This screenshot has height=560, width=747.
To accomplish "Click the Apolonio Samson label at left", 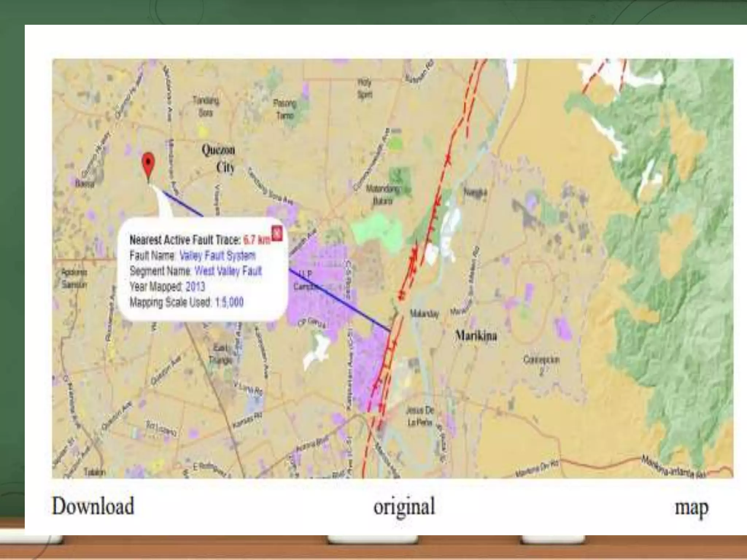I will coord(74,278).
